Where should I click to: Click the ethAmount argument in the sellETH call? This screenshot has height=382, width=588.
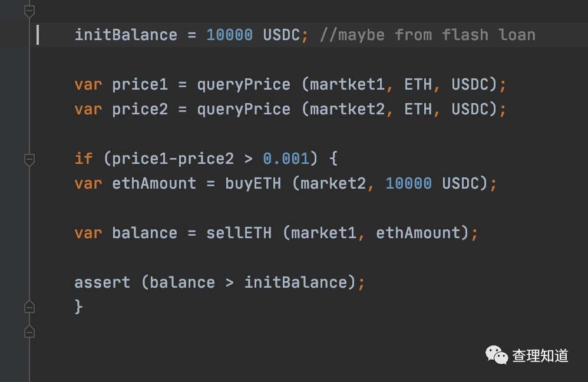(418, 233)
